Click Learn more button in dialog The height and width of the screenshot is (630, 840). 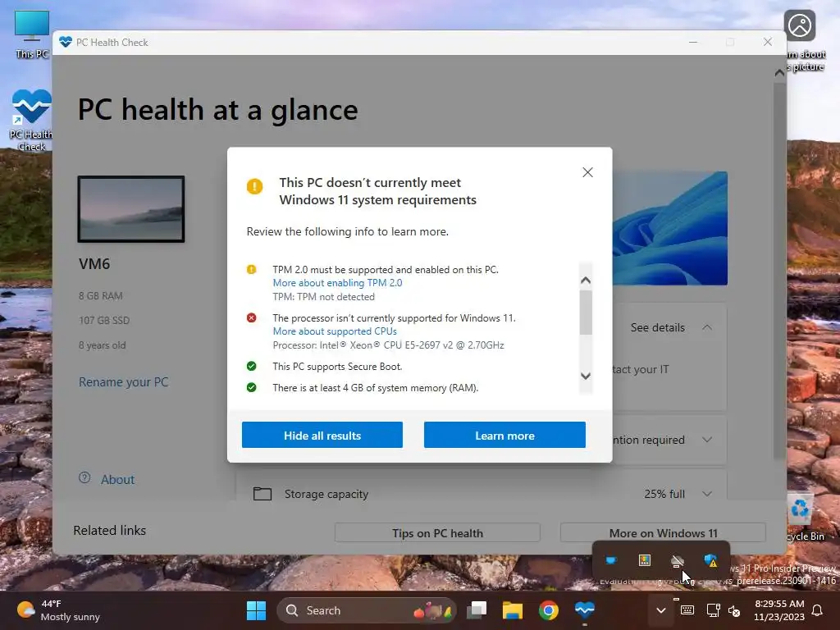click(504, 435)
